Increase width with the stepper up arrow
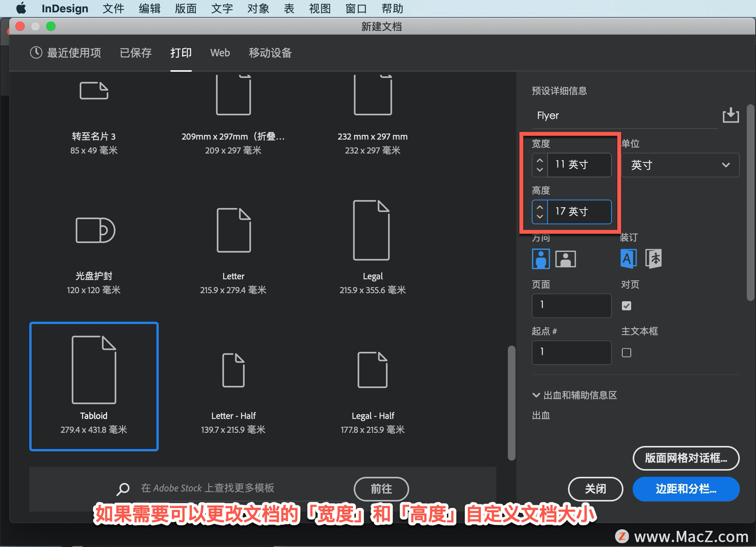Viewport: 756px width, 547px height. tap(540, 160)
